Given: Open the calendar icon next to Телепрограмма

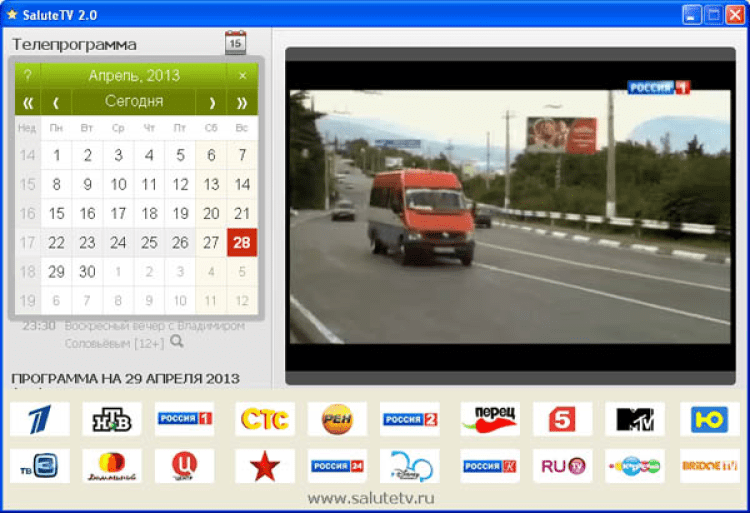Looking at the screenshot, I should (235, 43).
